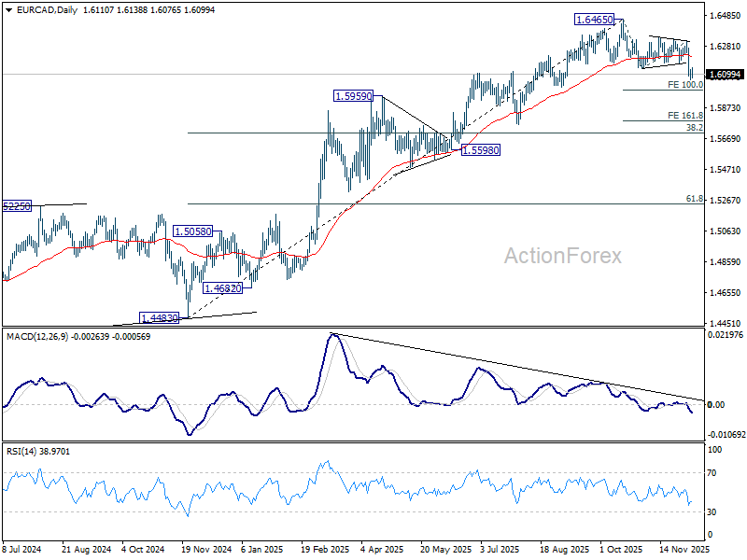This screenshot has height=560, width=747.
Task: Click the MACD 0.00 zero-line label
Action: point(716,404)
